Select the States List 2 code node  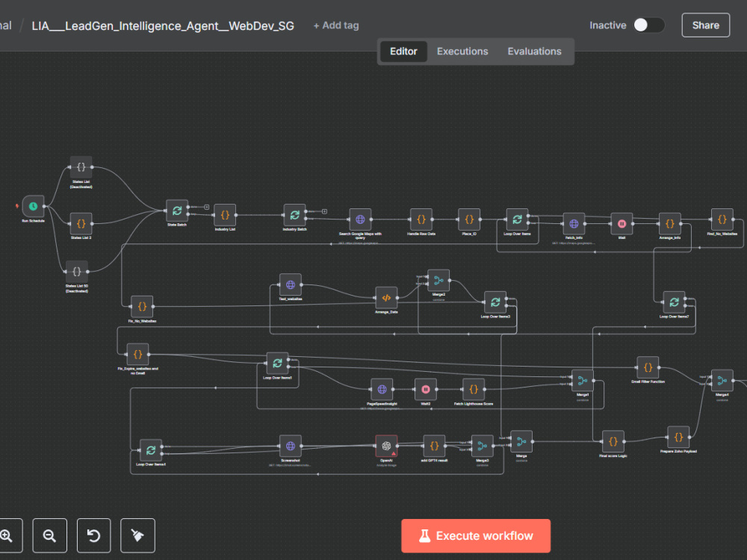coord(81,223)
